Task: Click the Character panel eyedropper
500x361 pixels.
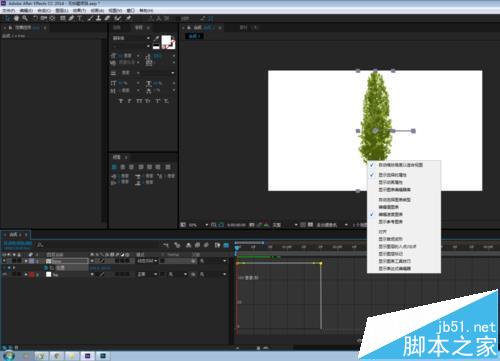Action: pos(156,39)
